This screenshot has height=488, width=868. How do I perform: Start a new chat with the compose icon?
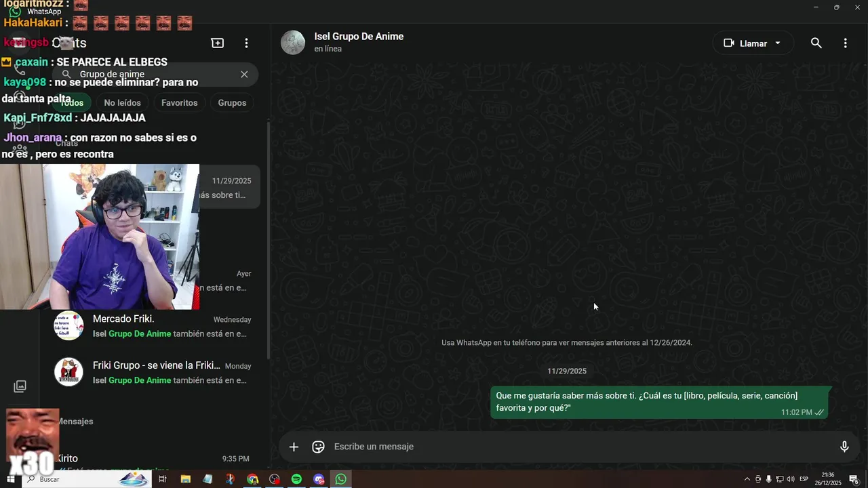click(218, 43)
